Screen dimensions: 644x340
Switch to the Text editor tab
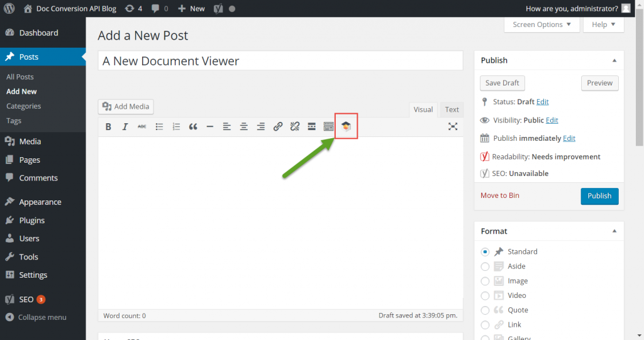tap(452, 109)
